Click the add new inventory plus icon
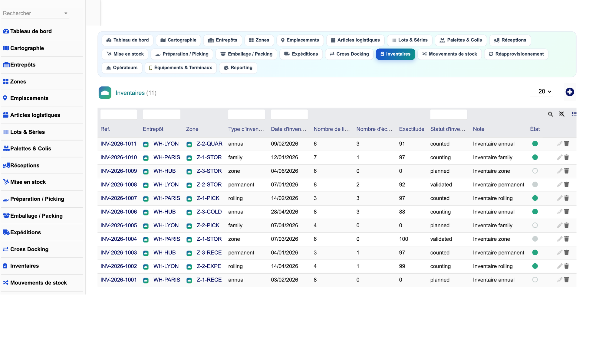Viewport: 589px width, 364px height. tap(570, 92)
